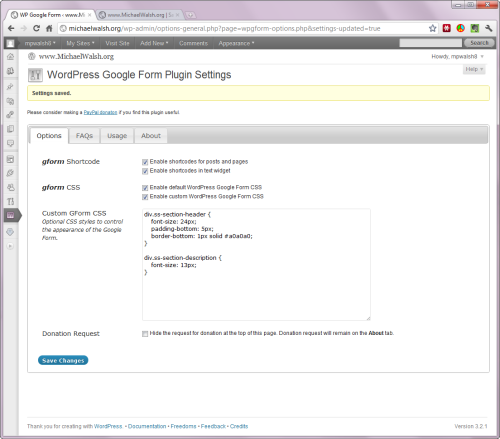Open the Credits footer link

[239, 426]
